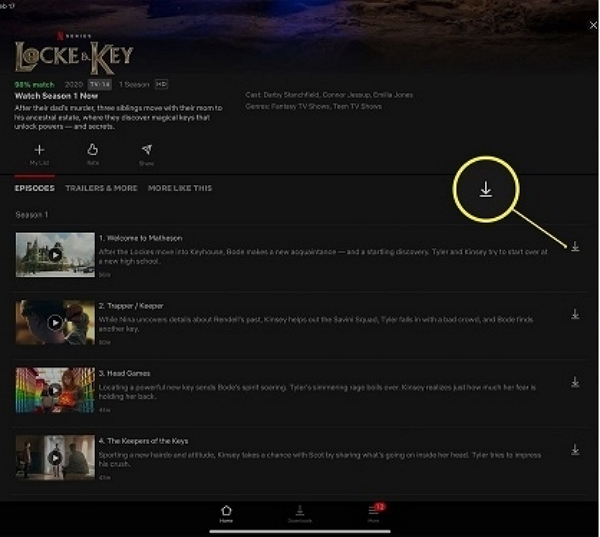The height and width of the screenshot is (537, 600).
Task: Go to Home in the bottom navigation
Action: click(227, 512)
